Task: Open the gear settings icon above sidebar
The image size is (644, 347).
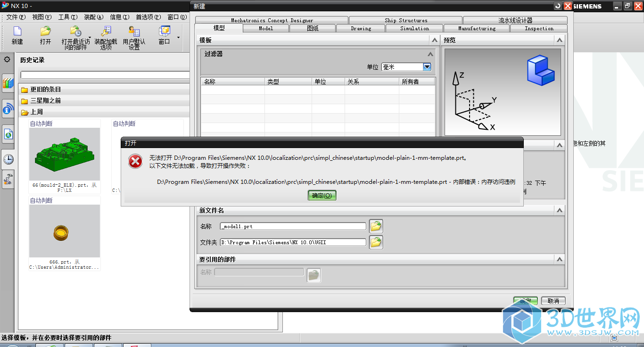Action: pyautogui.click(x=7, y=59)
